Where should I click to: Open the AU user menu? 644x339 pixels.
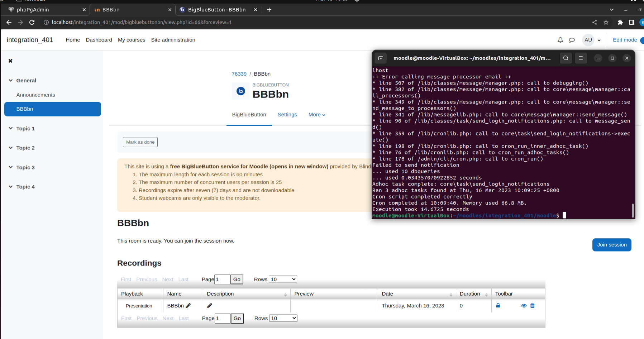click(592, 40)
